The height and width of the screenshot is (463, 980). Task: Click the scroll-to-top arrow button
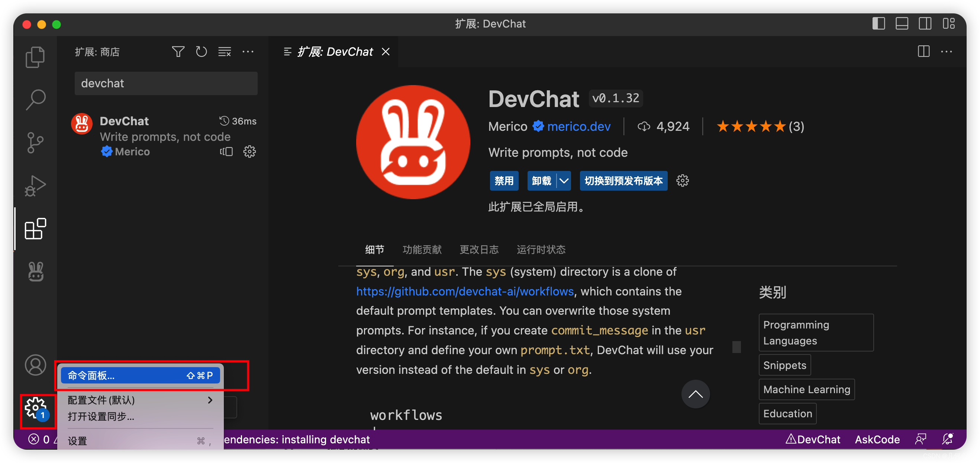(x=696, y=394)
